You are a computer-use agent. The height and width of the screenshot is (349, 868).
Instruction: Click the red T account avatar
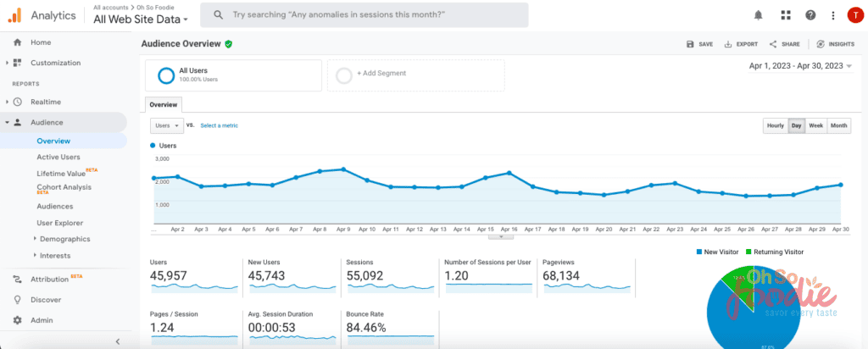[854, 15]
